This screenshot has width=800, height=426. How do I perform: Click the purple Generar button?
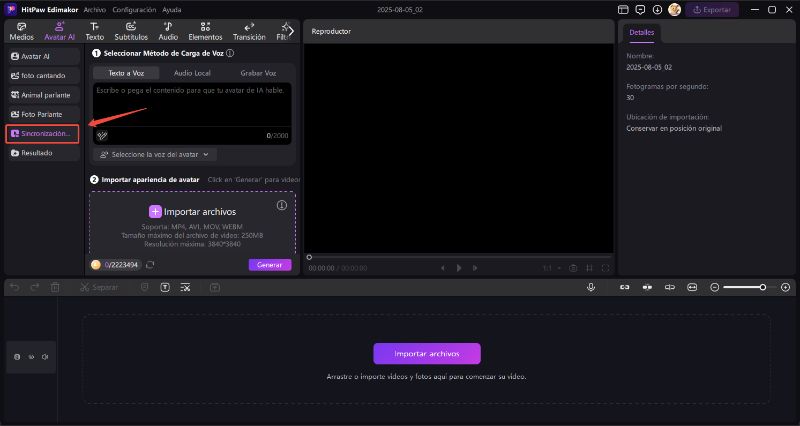(270, 265)
